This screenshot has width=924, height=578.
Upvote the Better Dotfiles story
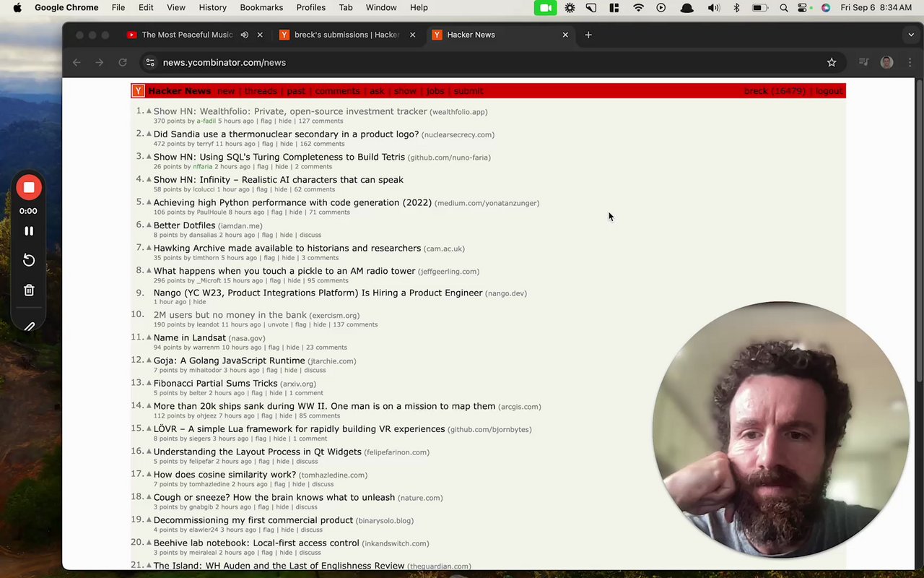[149, 225]
